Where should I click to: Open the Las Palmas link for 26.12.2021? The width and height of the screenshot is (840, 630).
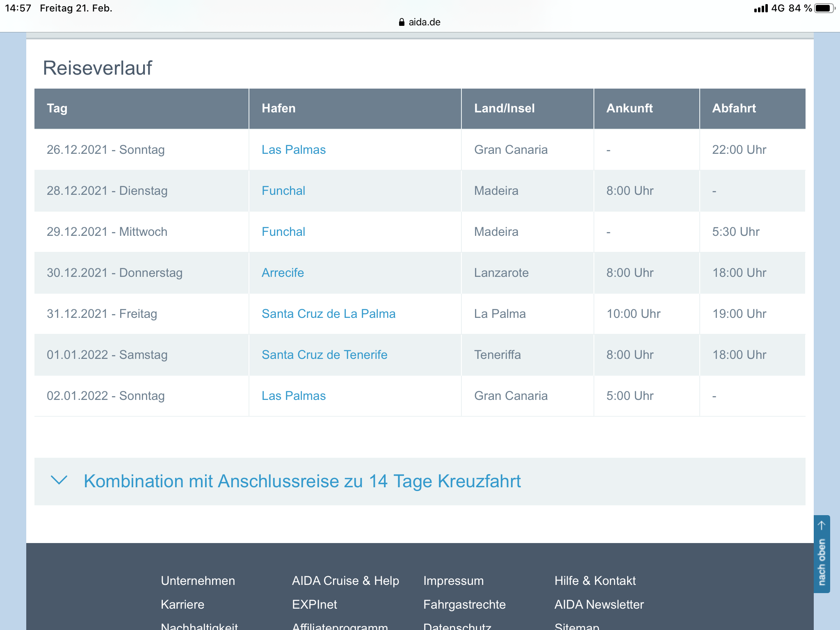point(293,150)
